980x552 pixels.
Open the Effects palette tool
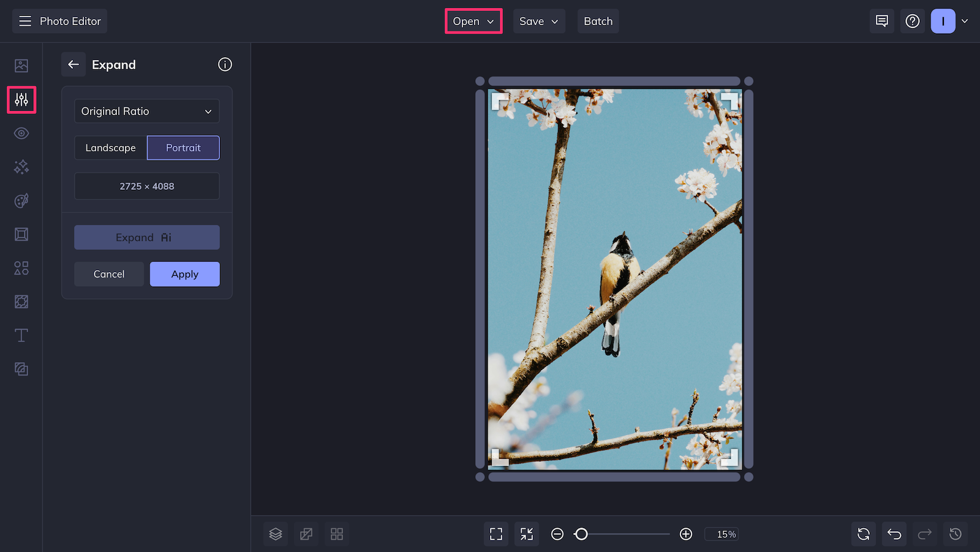pos(21,200)
